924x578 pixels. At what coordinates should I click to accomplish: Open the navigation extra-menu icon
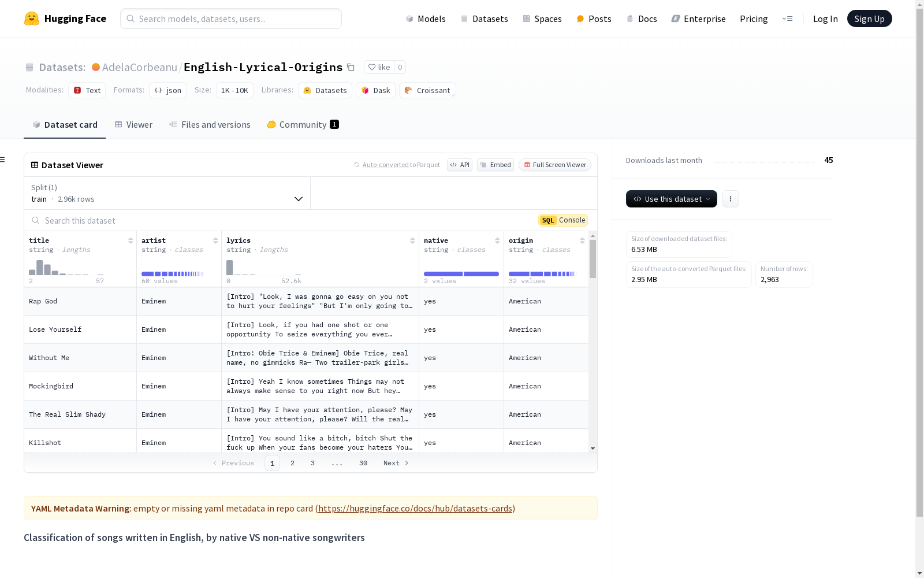coord(787,18)
